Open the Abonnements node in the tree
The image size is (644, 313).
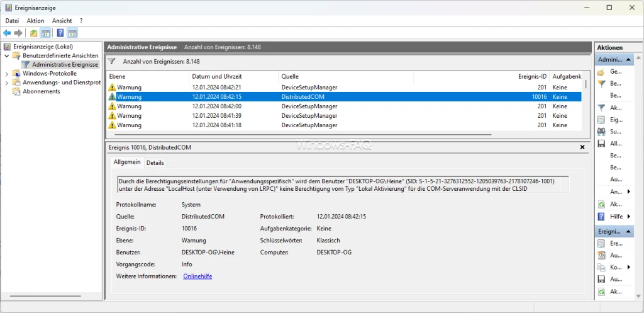coord(42,91)
